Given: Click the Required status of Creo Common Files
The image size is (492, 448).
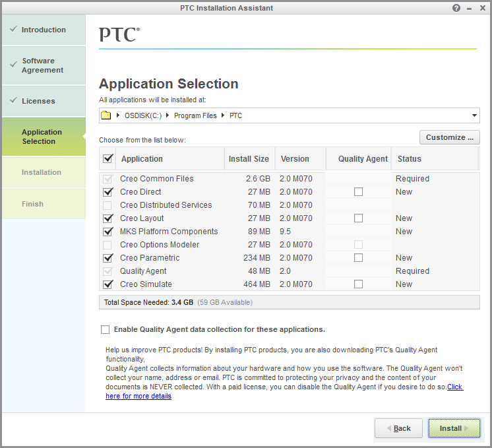Looking at the screenshot, I should coord(412,179).
